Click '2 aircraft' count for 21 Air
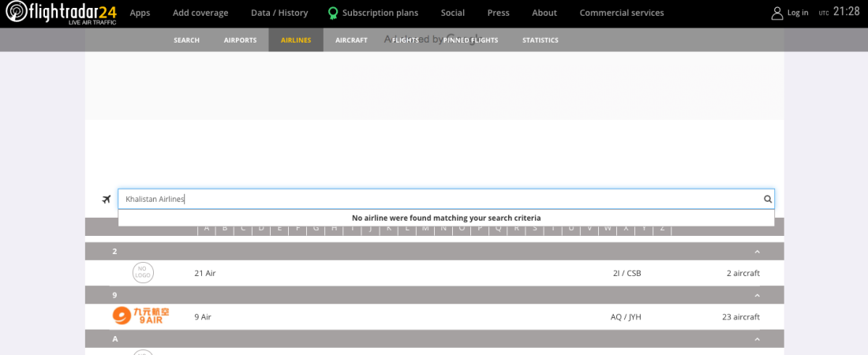The width and height of the screenshot is (868, 355). point(743,273)
